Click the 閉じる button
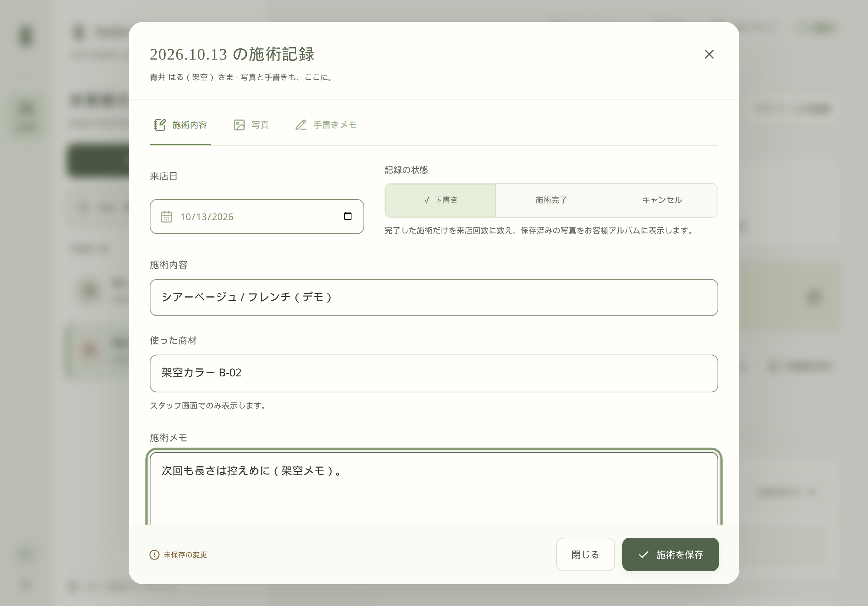 [x=585, y=555]
